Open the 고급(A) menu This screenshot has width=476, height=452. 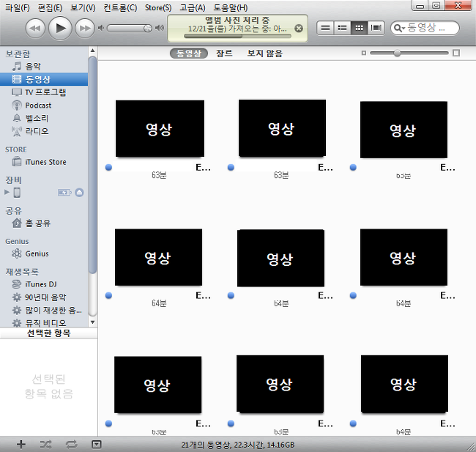pyautogui.click(x=193, y=7)
